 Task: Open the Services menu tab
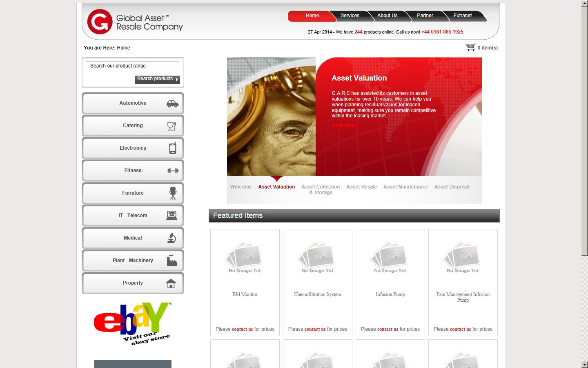click(350, 16)
